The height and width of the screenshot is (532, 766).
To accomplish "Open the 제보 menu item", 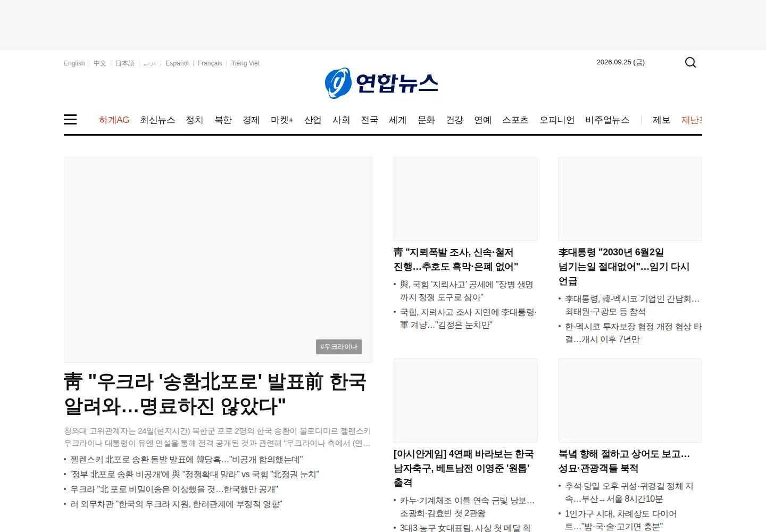I will (662, 120).
